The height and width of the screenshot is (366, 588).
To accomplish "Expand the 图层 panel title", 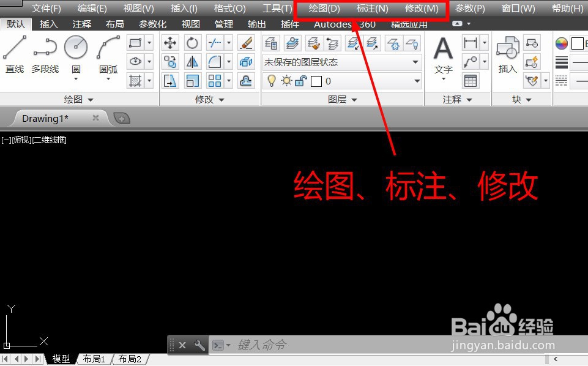I will tap(343, 100).
